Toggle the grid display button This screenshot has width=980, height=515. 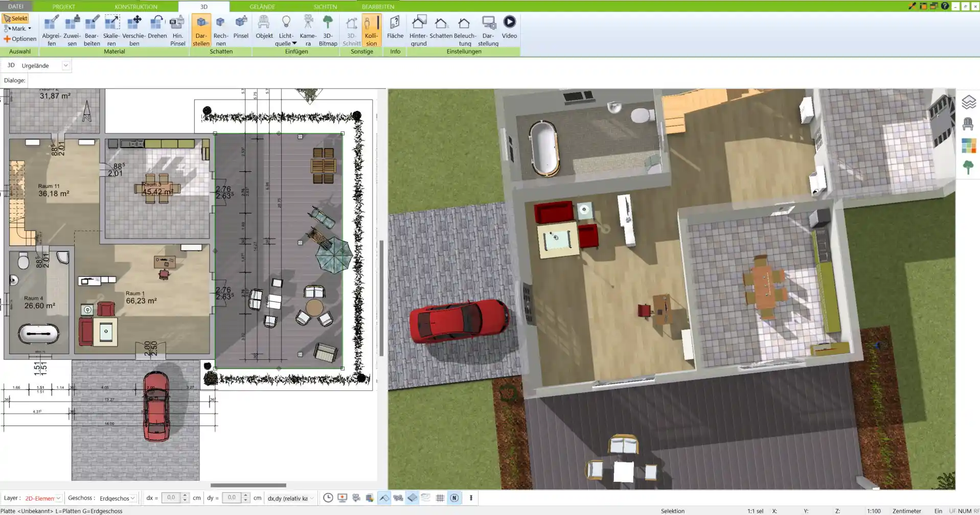coord(440,498)
